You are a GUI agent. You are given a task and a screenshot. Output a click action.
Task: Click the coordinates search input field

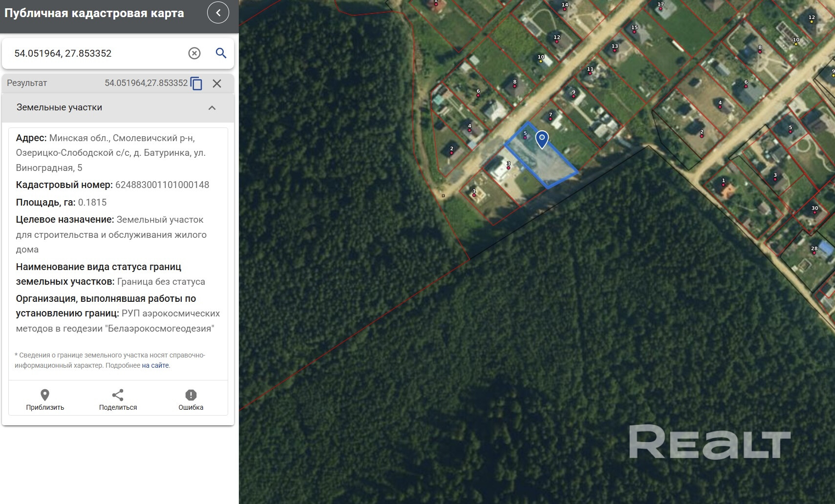[x=98, y=53]
